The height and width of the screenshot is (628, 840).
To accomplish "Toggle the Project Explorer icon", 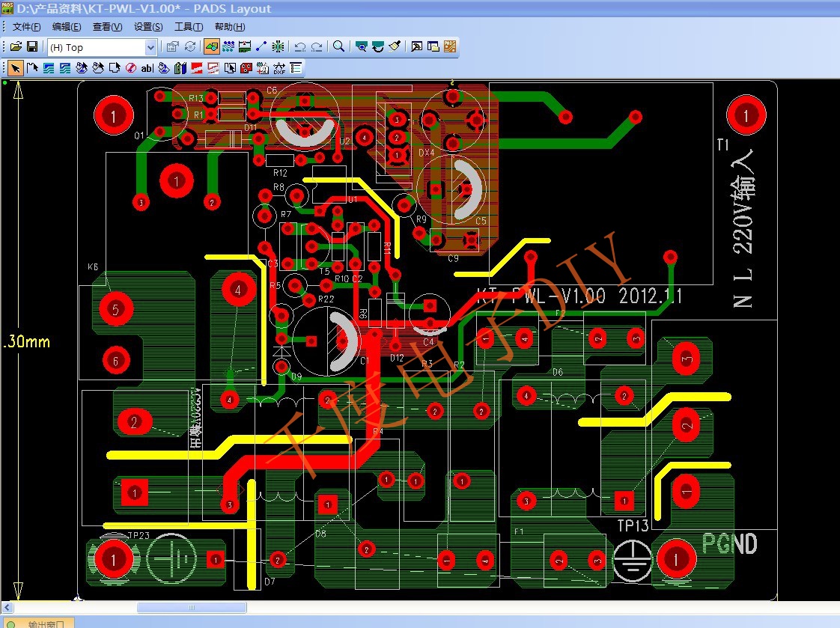I will (433, 46).
